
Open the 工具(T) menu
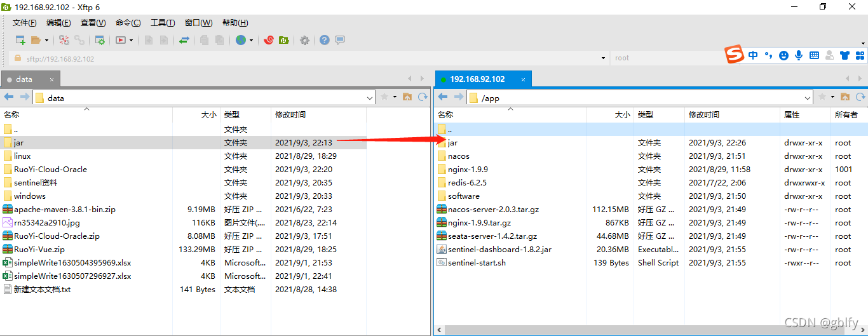click(x=163, y=23)
